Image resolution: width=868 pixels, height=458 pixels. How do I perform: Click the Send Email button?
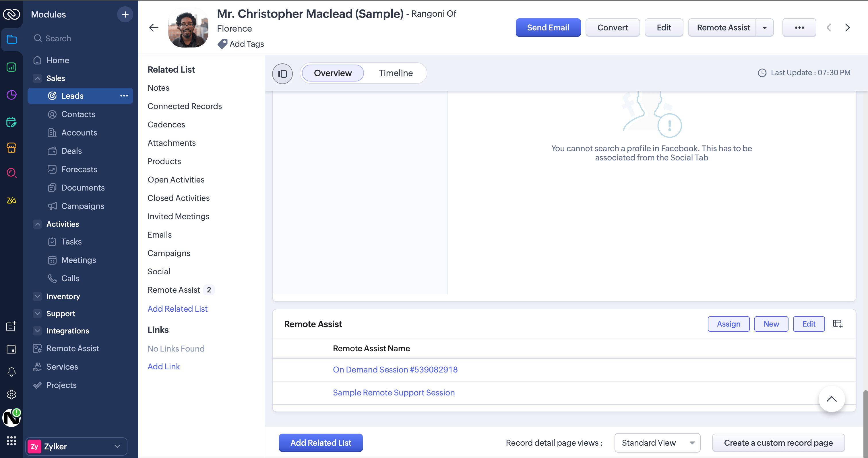click(x=548, y=28)
